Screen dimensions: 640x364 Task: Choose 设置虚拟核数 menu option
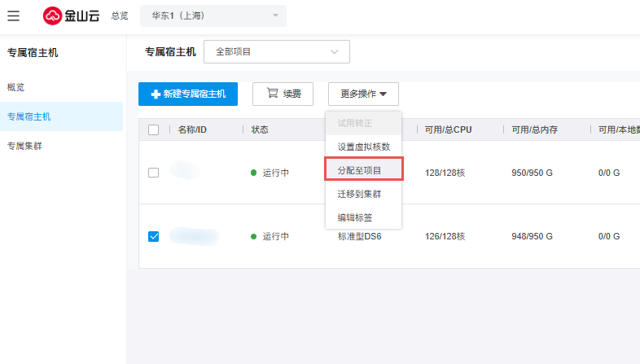pos(364,147)
